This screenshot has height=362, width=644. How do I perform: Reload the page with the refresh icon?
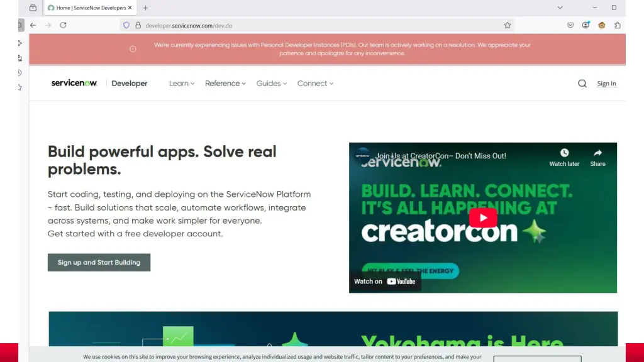[64, 25]
